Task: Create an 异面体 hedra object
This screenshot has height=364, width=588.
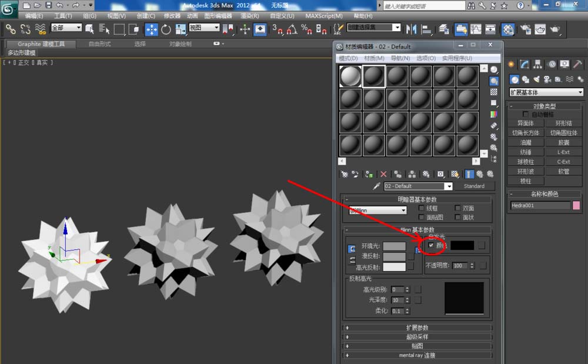Action: coord(526,123)
